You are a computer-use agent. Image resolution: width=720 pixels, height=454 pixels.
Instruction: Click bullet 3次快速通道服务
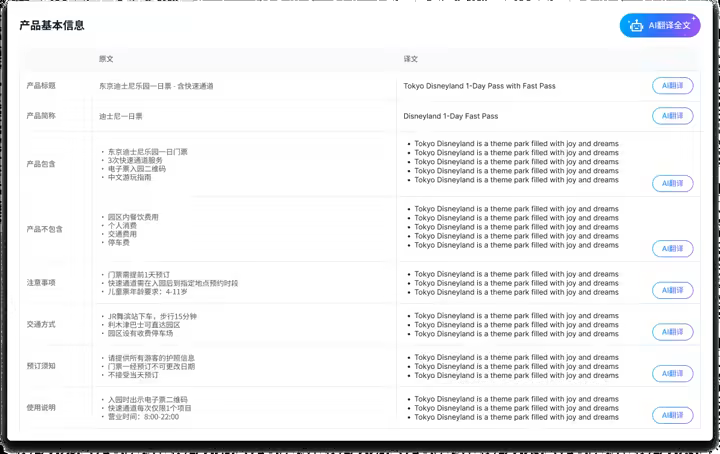[x=135, y=160]
